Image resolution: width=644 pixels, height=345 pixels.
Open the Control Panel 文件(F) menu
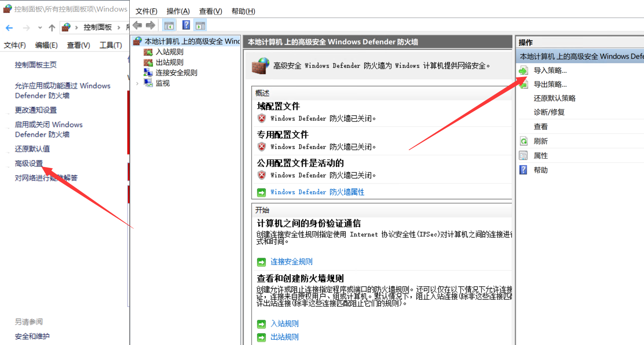pyautogui.click(x=15, y=45)
